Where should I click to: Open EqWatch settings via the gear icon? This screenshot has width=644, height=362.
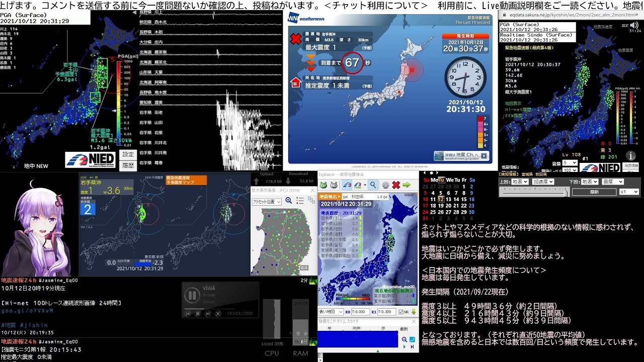(385, 185)
